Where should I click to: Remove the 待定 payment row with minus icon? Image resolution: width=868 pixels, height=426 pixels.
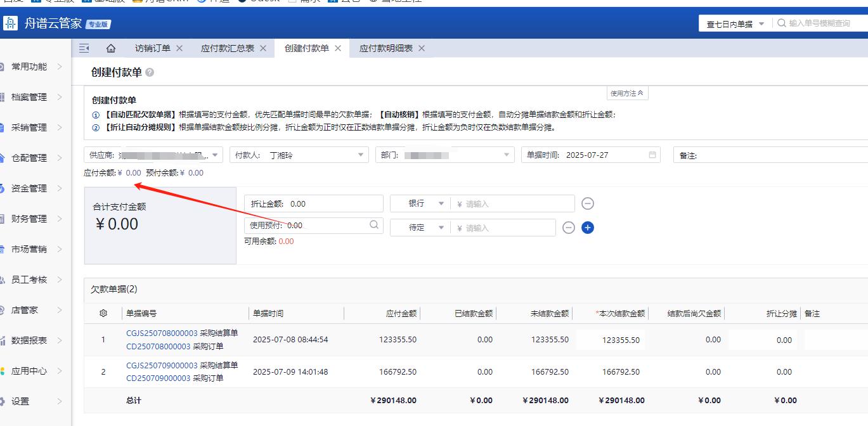click(568, 228)
